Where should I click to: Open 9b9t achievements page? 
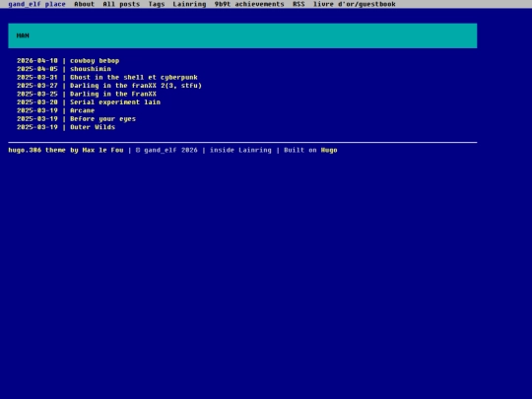coord(249,4)
